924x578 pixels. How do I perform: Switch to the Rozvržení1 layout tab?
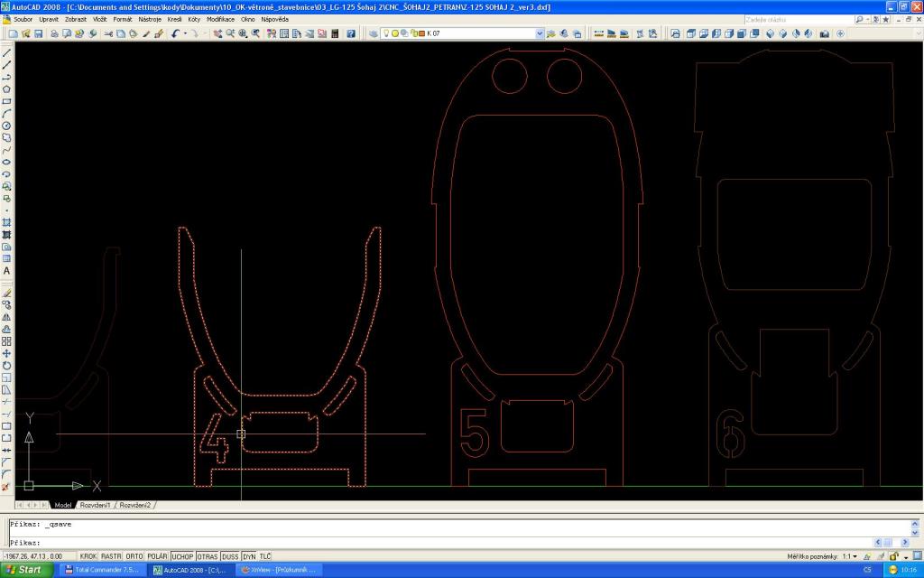coord(96,505)
